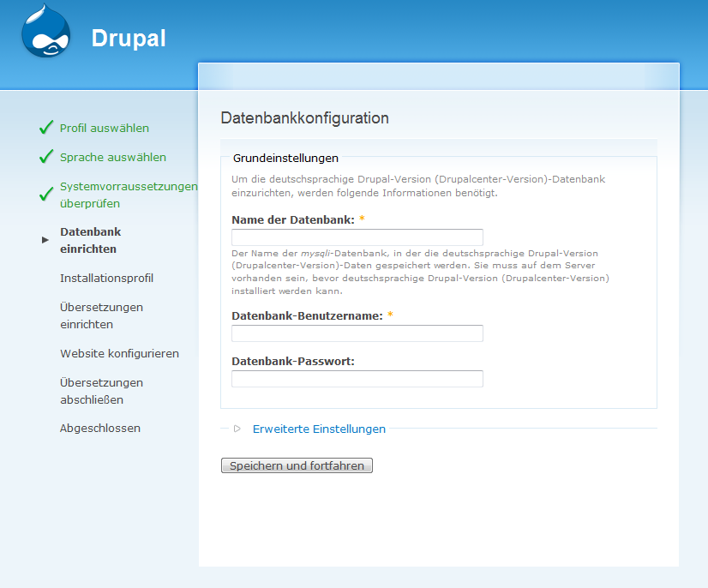The height and width of the screenshot is (588, 708).
Task: Click Übersetzungen einrichten step
Action: [101, 315]
